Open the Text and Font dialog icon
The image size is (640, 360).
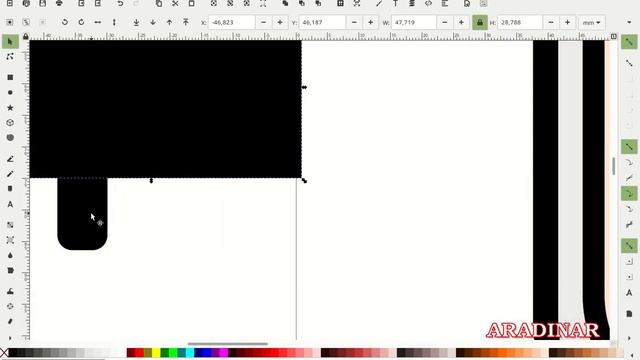tap(395, 4)
